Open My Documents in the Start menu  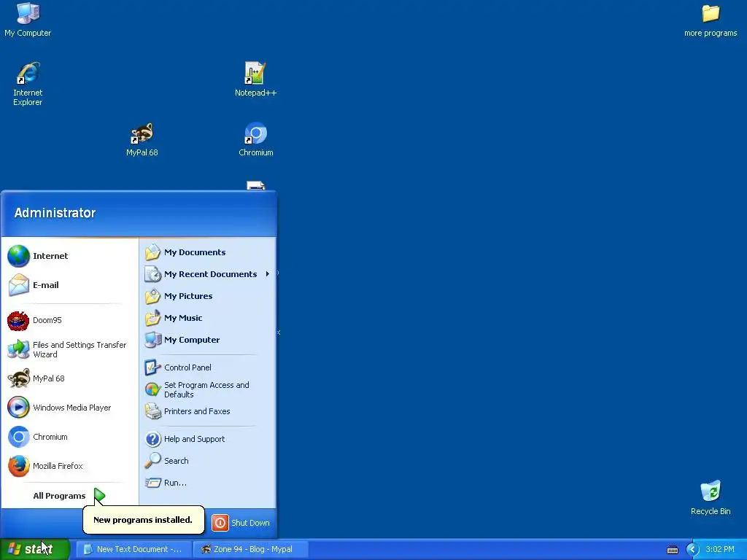click(208, 252)
